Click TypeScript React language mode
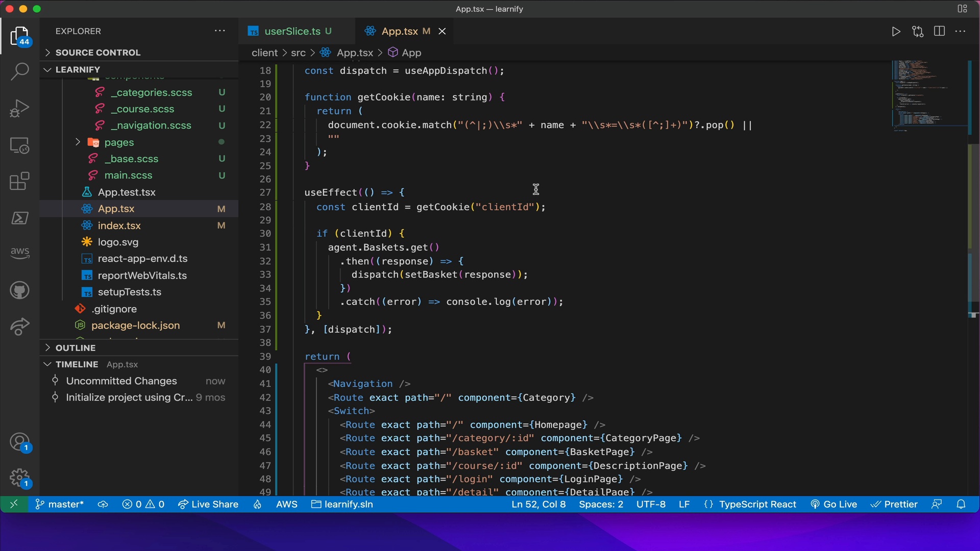Image resolution: width=980 pixels, height=551 pixels. pyautogui.click(x=758, y=504)
